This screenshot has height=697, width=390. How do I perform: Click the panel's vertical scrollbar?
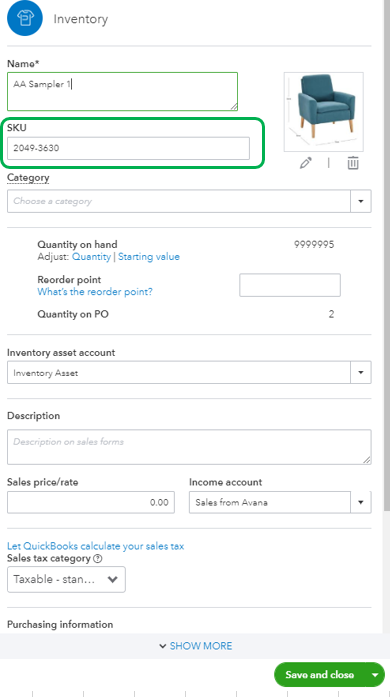387,256
